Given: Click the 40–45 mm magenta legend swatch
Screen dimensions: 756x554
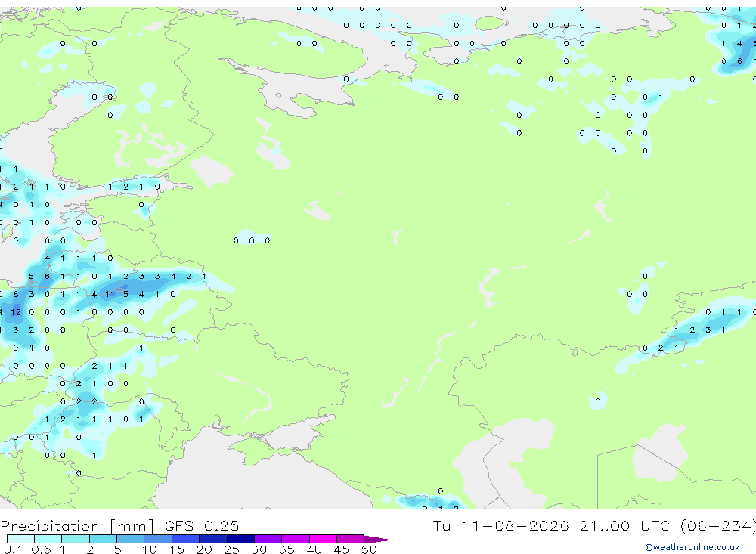Looking at the screenshot, I should pyautogui.click(x=323, y=539).
